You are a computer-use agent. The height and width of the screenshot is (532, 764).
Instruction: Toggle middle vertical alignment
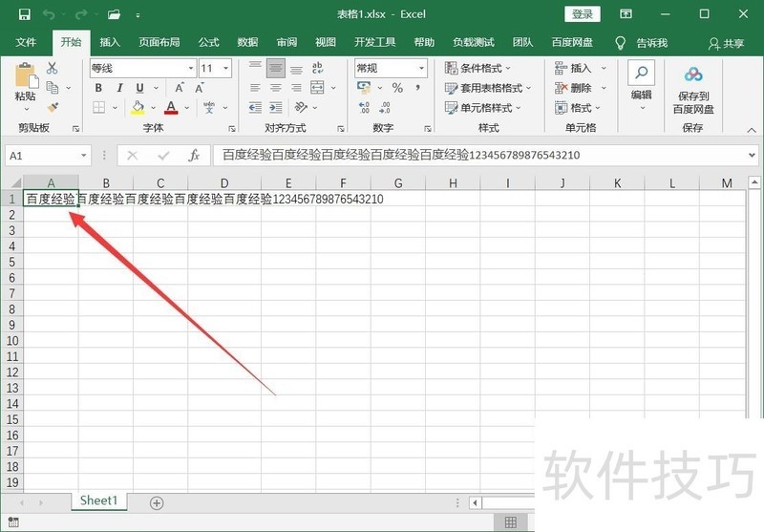276,68
